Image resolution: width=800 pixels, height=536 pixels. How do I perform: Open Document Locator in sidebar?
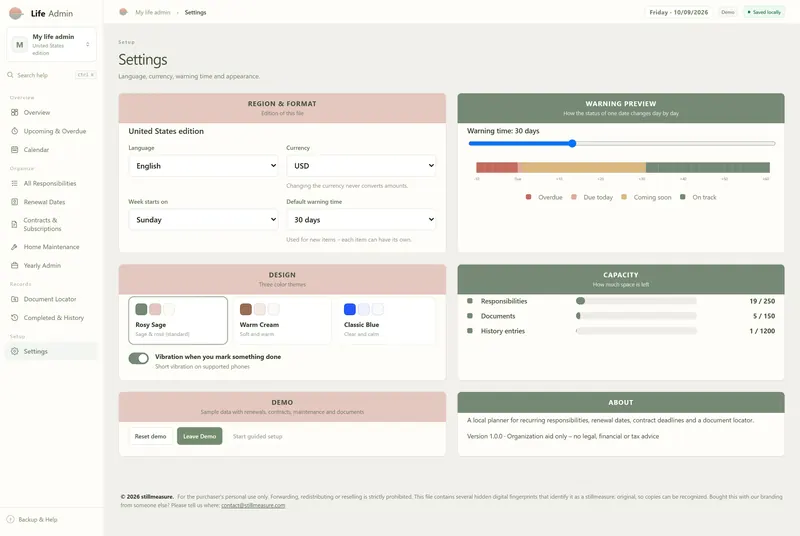(50, 299)
